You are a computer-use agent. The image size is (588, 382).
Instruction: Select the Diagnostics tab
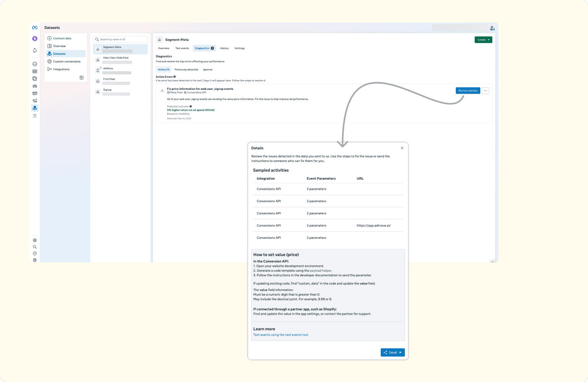click(204, 48)
